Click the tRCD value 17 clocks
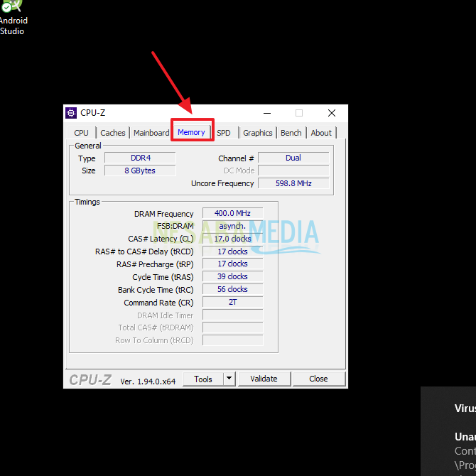 pos(233,251)
